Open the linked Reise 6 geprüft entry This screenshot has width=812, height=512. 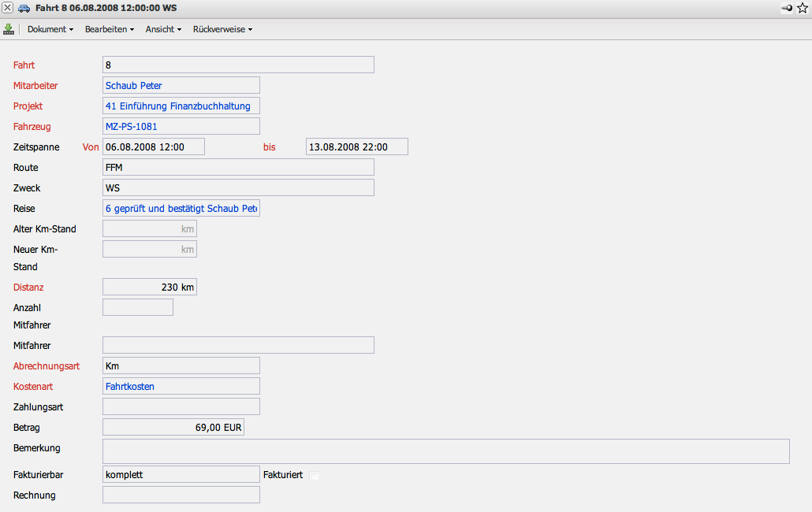(181, 208)
